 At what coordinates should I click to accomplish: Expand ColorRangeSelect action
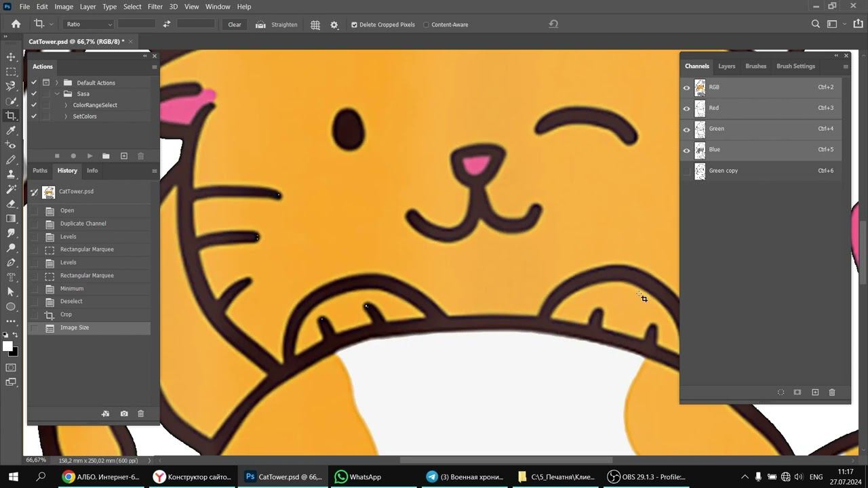pos(66,105)
